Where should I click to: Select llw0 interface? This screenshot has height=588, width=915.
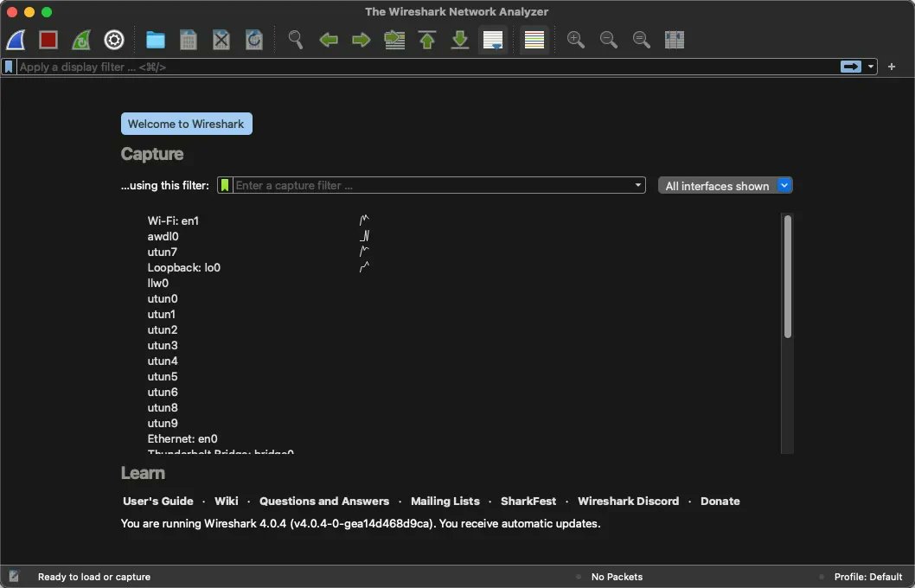(158, 283)
